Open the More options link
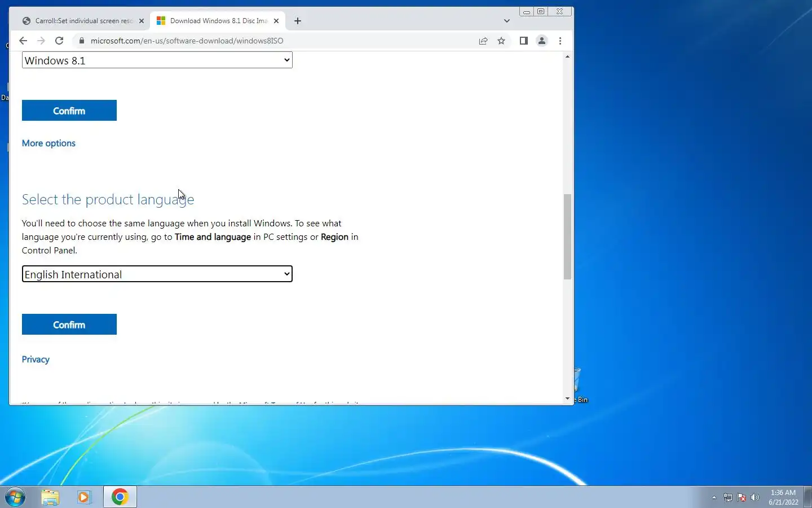The width and height of the screenshot is (812, 508). (48, 143)
